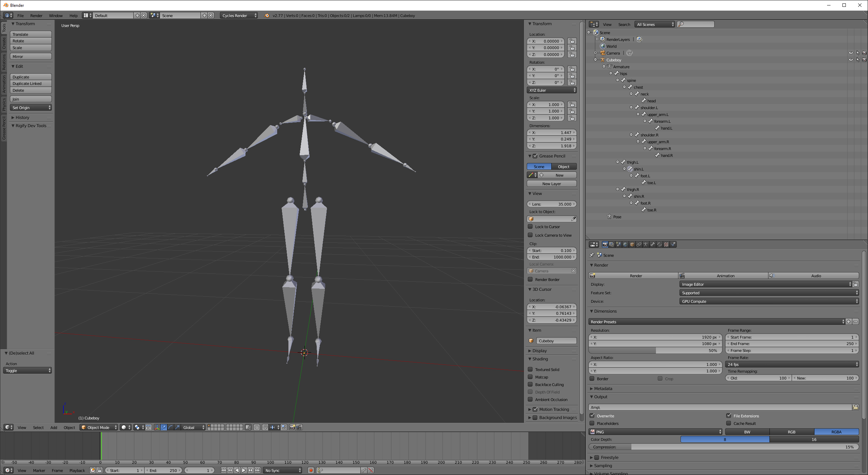The width and height of the screenshot is (868, 475).
Task: Toggle the 3D manipulator widget icon
Action: (x=157, y=427)
